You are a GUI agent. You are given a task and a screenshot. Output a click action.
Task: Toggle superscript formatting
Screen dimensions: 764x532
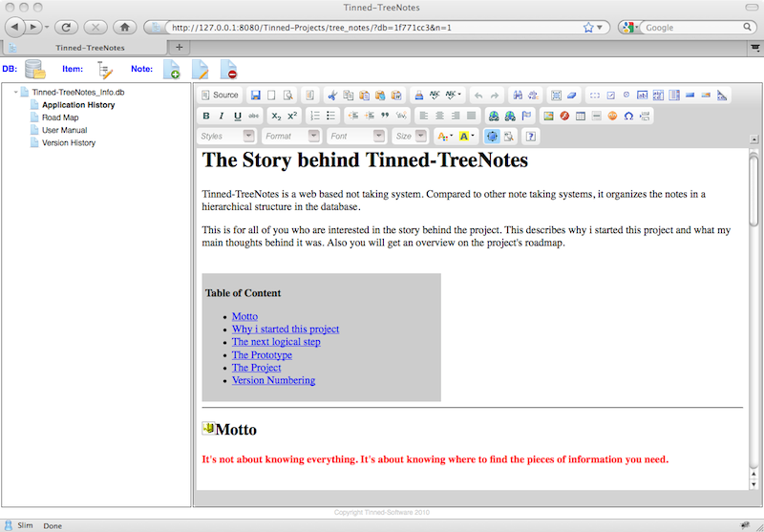(x=292, y=116)
